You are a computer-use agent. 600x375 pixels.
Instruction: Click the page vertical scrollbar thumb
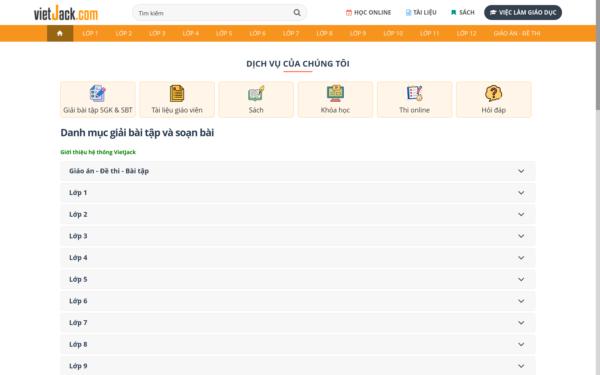tap(598, 55)
